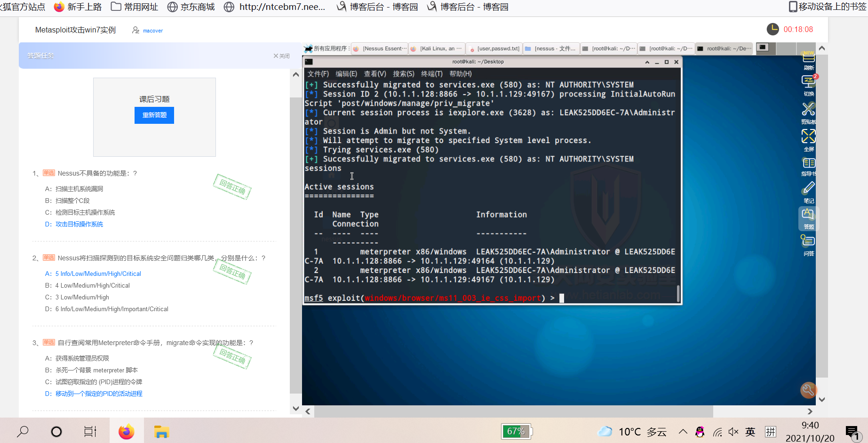Image resolution: width=868 pixels, height=443 pixels.
Task: Click the terminal window vertical scrollbar thumb
Action: (678, 293)
